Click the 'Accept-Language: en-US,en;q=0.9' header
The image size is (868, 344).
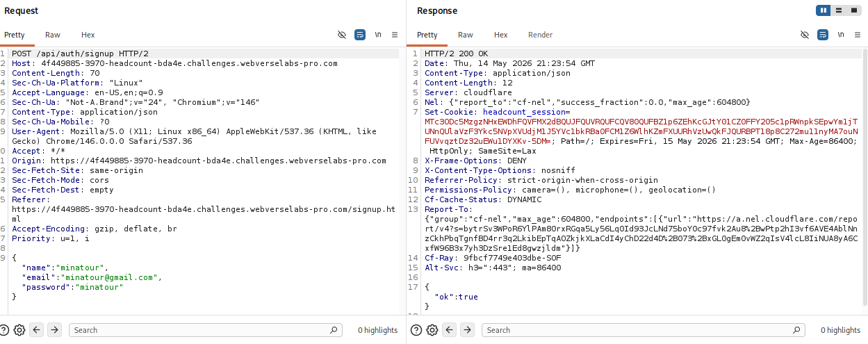point(88,92)
